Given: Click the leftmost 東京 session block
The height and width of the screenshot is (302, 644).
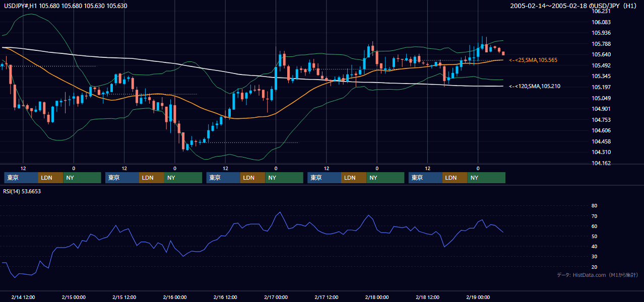Looking at the screenshot, I should click(21, 178).
